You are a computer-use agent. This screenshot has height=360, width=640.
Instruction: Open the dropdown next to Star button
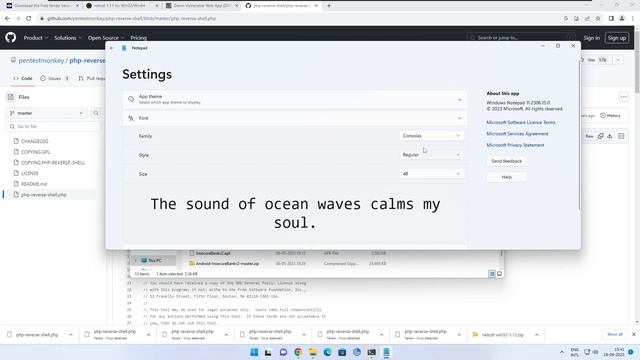coord(618,60)
